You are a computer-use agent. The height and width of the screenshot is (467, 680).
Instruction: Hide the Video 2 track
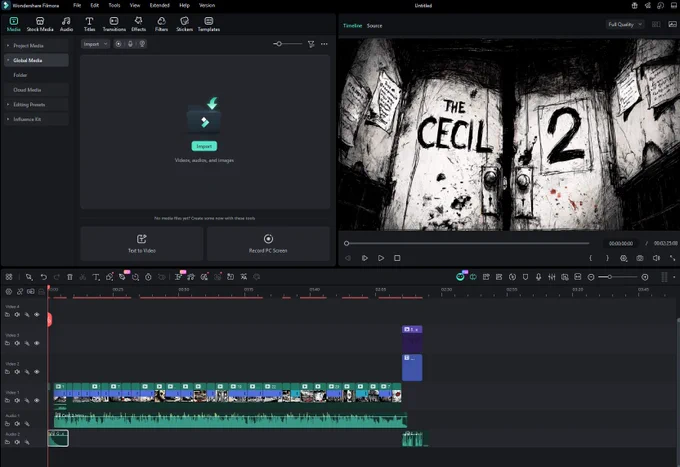pyautogui.click(x=37, y=372)
